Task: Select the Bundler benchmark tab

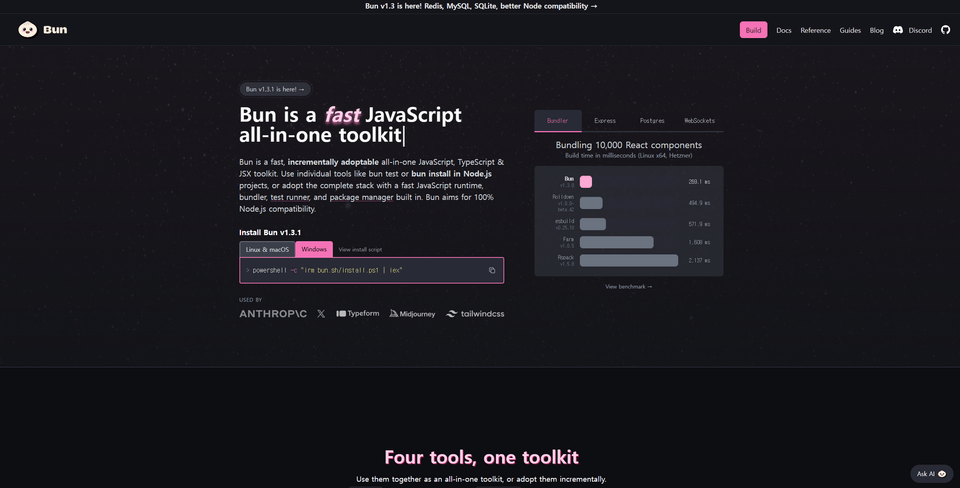Action: 557,121
